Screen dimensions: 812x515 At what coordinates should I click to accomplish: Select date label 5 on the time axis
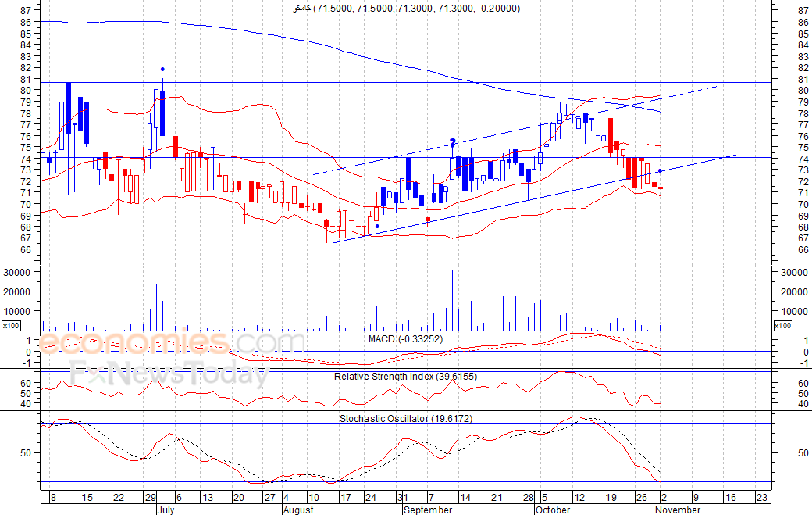tap(544, 497)
